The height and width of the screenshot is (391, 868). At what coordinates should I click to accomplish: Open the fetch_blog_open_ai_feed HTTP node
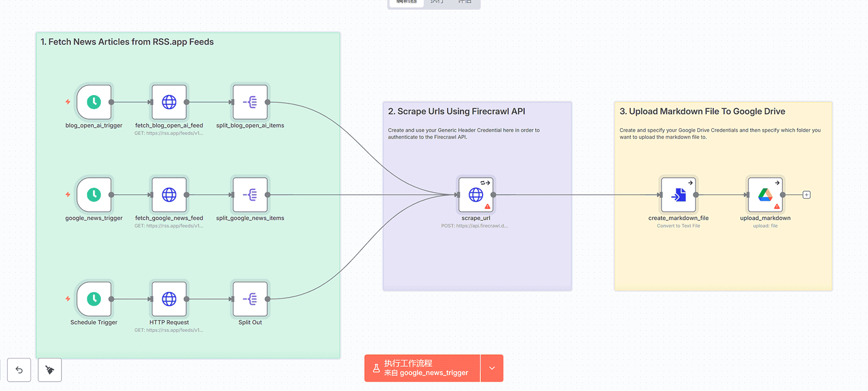click(169, 102)
